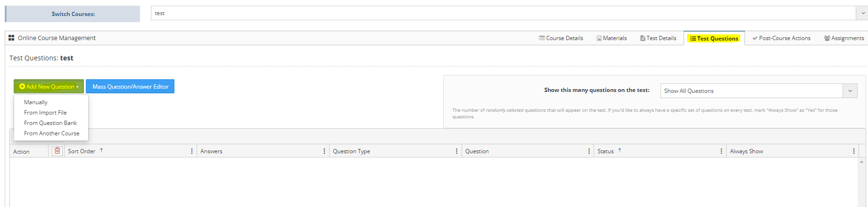Go to the Materials tab
Image resolution: width=868 pixels, height=207 pixels.
[x=612, y=38]
